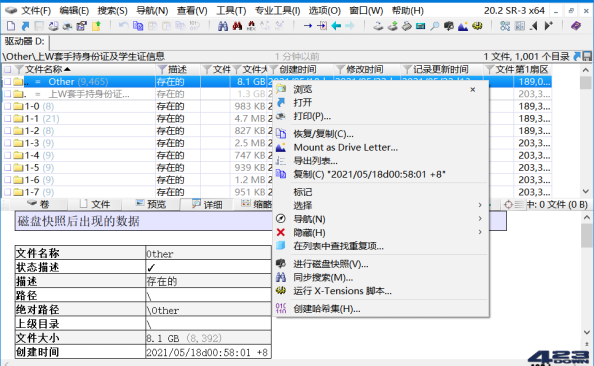Click the file list scrollbar down arrow
Image resolution: width=594 pixels, height=366 pixels.
[x=586, y=192]
